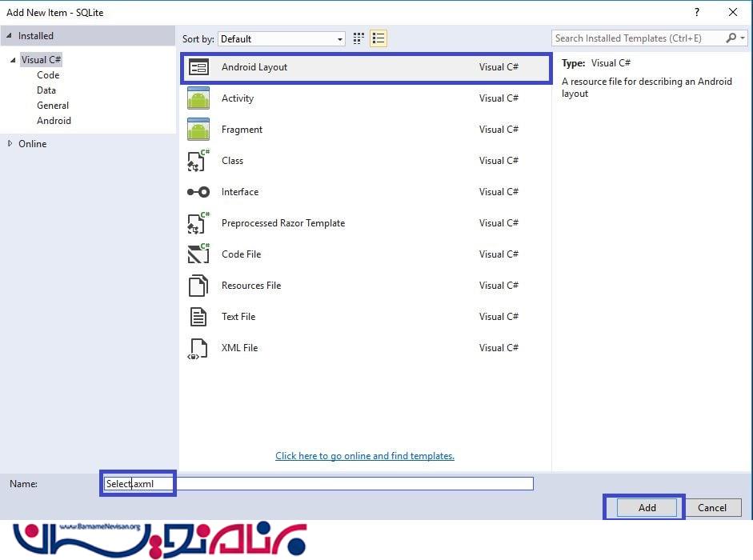Screen dimensions: 753x560
Task: Choose the XML File template icon
Action: point(198,348)
